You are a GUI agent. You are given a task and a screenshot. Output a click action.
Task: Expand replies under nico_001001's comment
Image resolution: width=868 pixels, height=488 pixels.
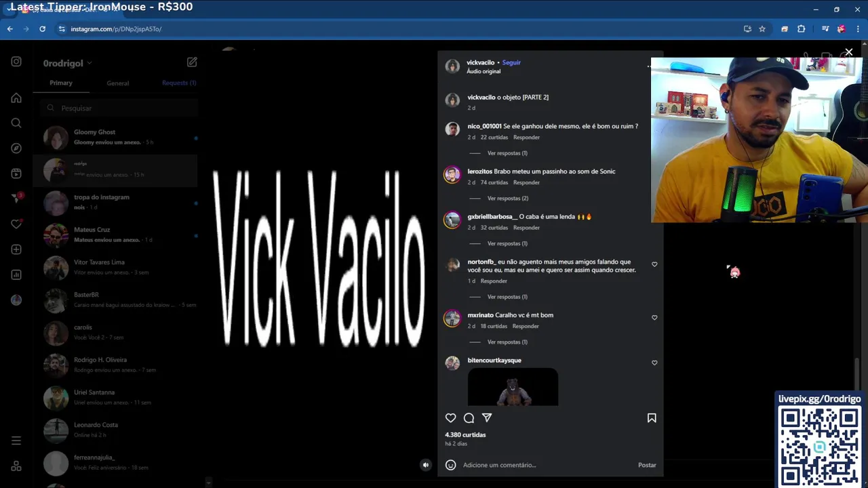507,153
